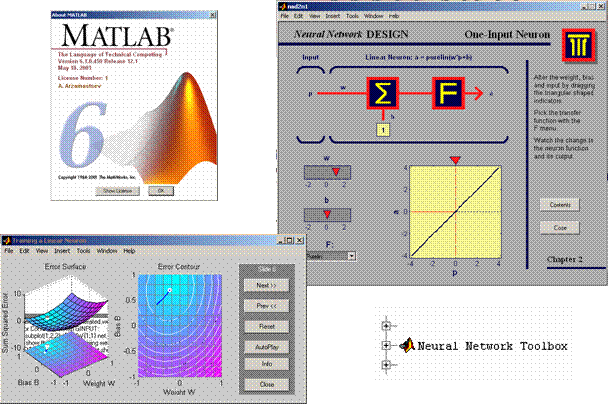The image size is (608, 404).
Task: Open Insert menu in Training a Linear Neuron window
Action: point(62,251)
